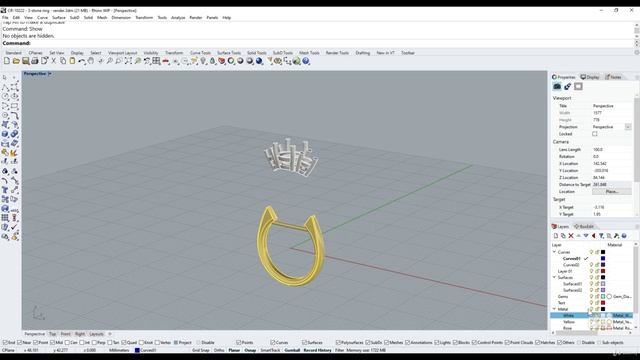The height and width of the screenshot is (360, 640).
Task: Toggle the Near osnap checkbox
Action: coord(20,342)
